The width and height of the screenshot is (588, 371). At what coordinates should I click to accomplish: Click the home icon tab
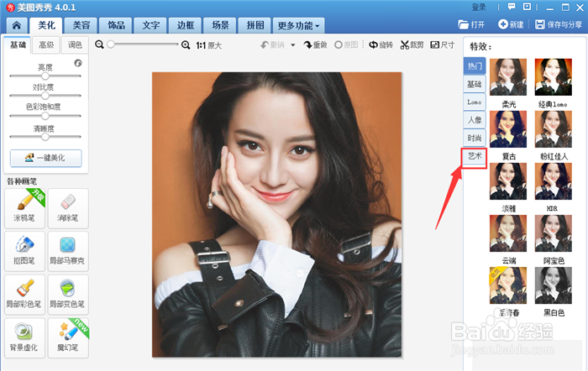(17, 25)
